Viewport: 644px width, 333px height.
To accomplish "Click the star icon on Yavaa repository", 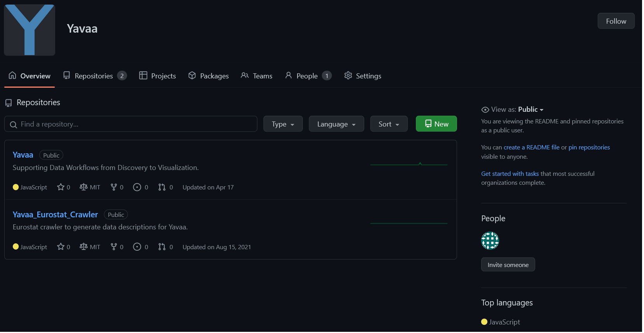I will tap(61, 187).
